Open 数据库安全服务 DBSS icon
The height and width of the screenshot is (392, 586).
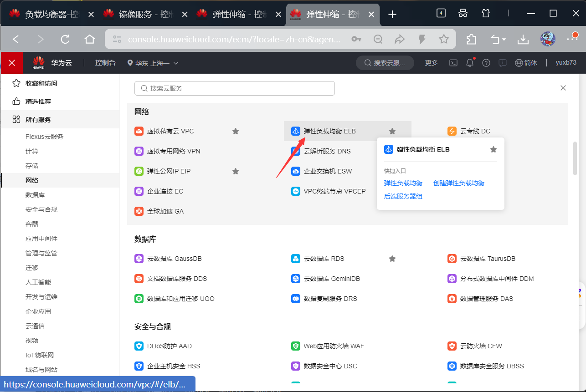452,366
